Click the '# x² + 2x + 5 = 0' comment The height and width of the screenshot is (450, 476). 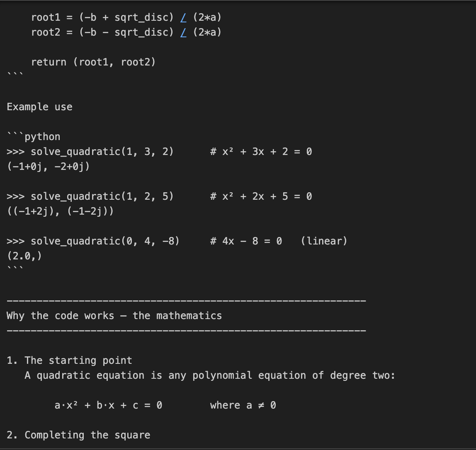261,196
